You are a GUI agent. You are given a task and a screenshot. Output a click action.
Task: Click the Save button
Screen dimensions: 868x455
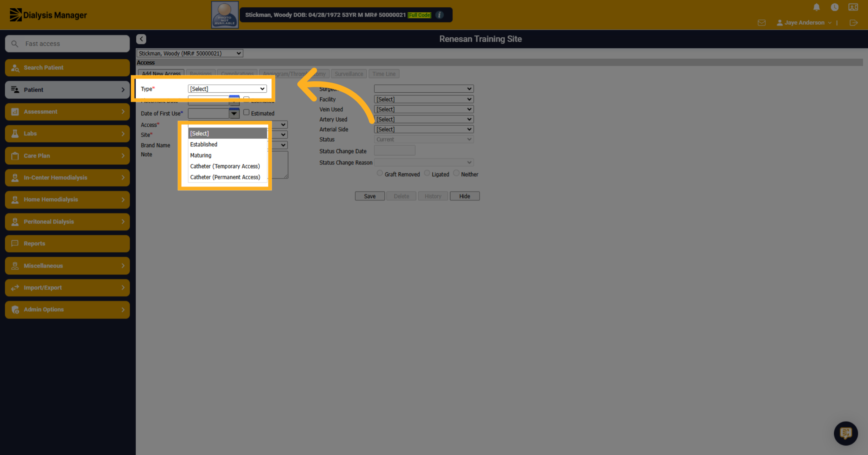pyautogui.click(x=370, y=196)
